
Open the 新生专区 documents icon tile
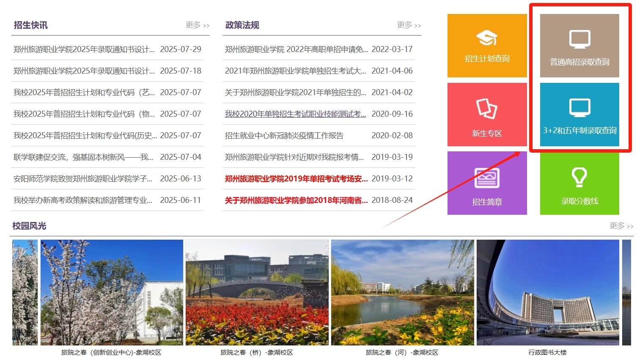coord(487,109)
